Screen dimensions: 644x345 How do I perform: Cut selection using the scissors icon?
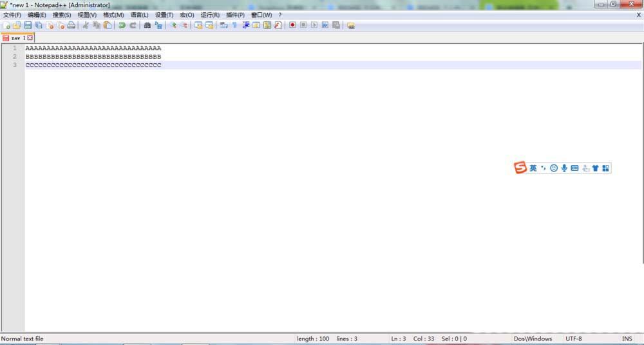tap(85, 25)
